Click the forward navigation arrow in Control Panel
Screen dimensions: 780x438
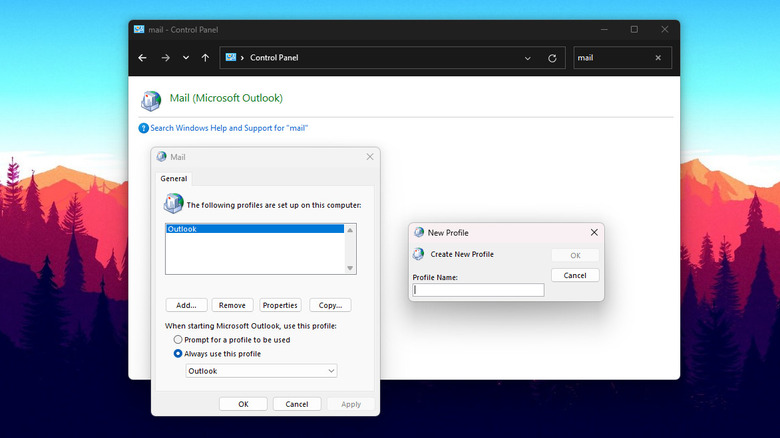(x=165, y=58)
